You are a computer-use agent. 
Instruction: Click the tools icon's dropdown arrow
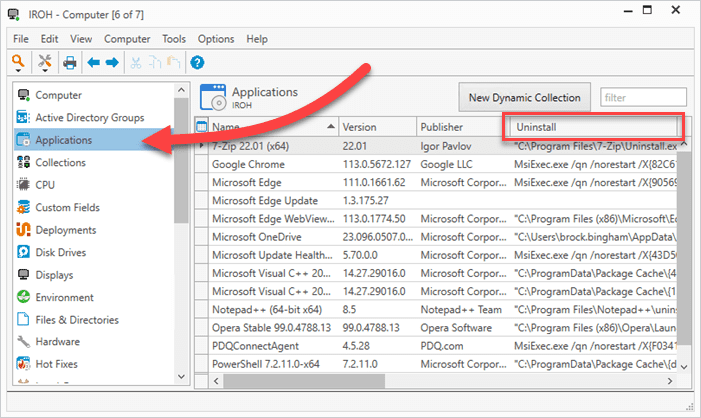click(x=45, y=71)
